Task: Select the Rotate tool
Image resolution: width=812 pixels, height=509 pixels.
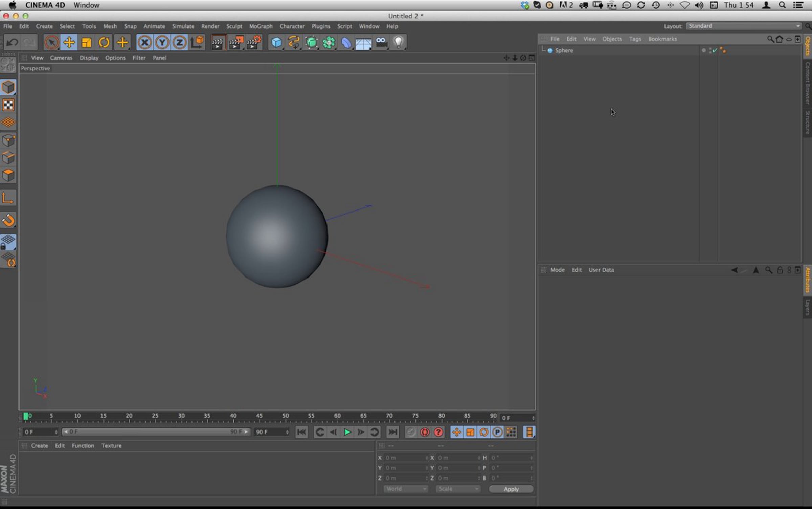Action: coord(104,42)
